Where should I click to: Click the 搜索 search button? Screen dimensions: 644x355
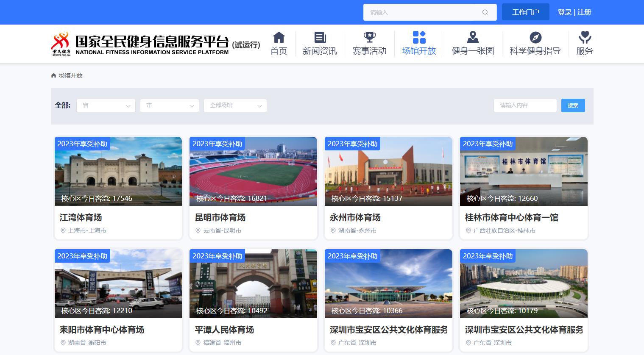(573, 105)
